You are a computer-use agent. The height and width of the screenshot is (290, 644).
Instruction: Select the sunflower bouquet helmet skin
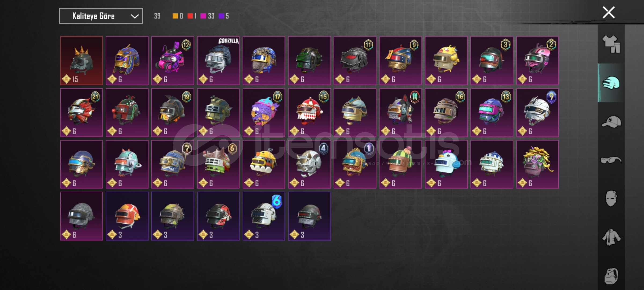537,164
